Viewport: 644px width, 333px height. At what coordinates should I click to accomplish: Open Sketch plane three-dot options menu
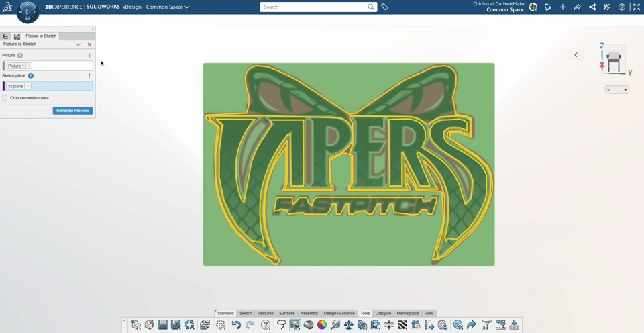(x=89, y=76)
